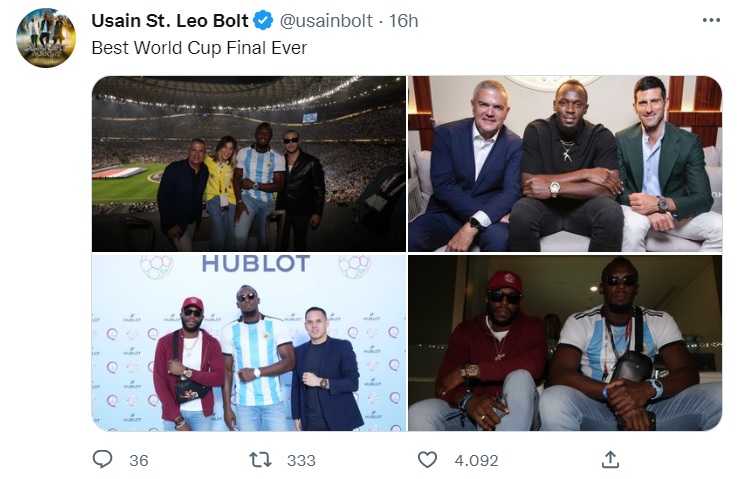Open the tweet's more options menu
744x479 pixels.
[x=711, y=20]
